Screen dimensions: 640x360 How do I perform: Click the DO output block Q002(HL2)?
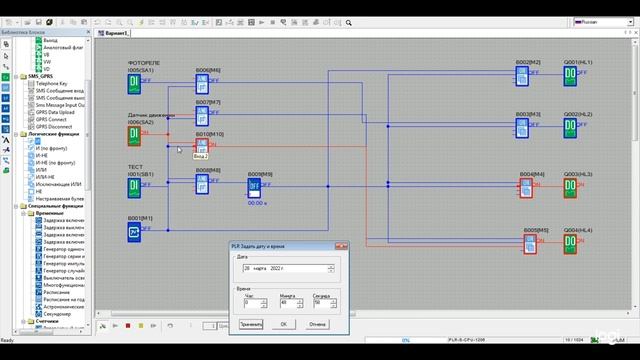coord(570,128)
